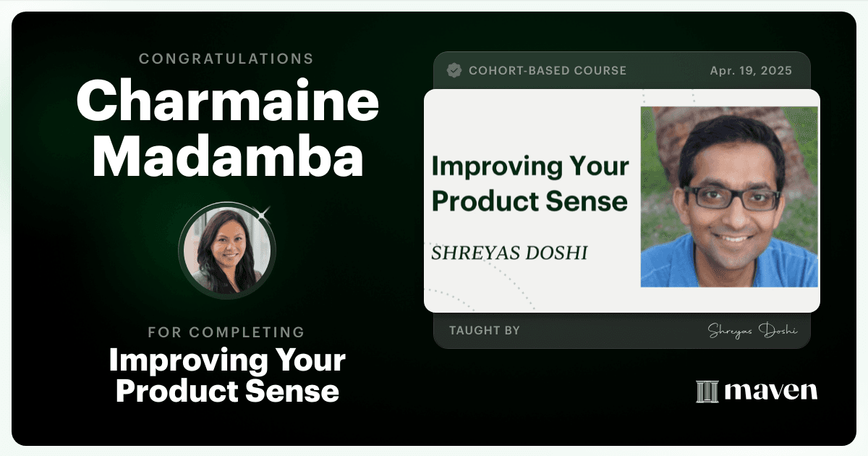Click the FOR COMPLETING label
The height and width of the screenshot is (456, 868).
[226, 332]
